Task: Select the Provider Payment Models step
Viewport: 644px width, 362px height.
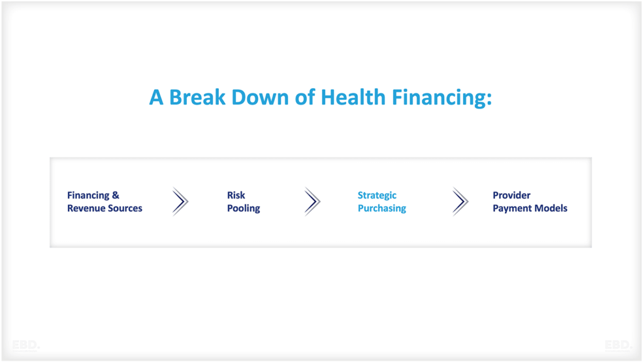Action: tap(530, 202)
